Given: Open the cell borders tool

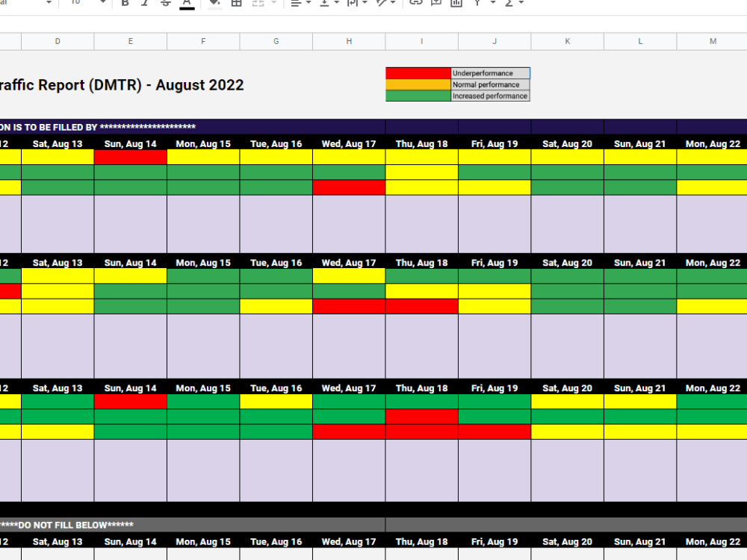Looking at the screenshot, I should pyautogui.click(x=236, y=3).
